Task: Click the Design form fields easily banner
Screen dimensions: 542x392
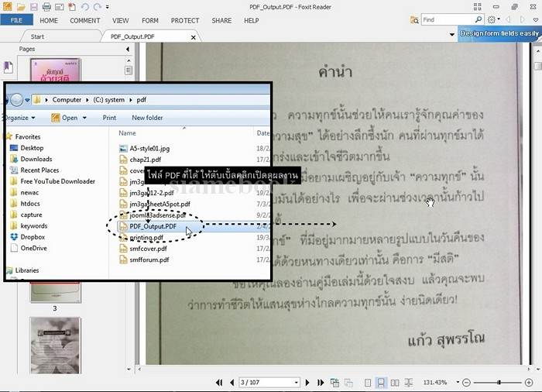Action: 499,33
